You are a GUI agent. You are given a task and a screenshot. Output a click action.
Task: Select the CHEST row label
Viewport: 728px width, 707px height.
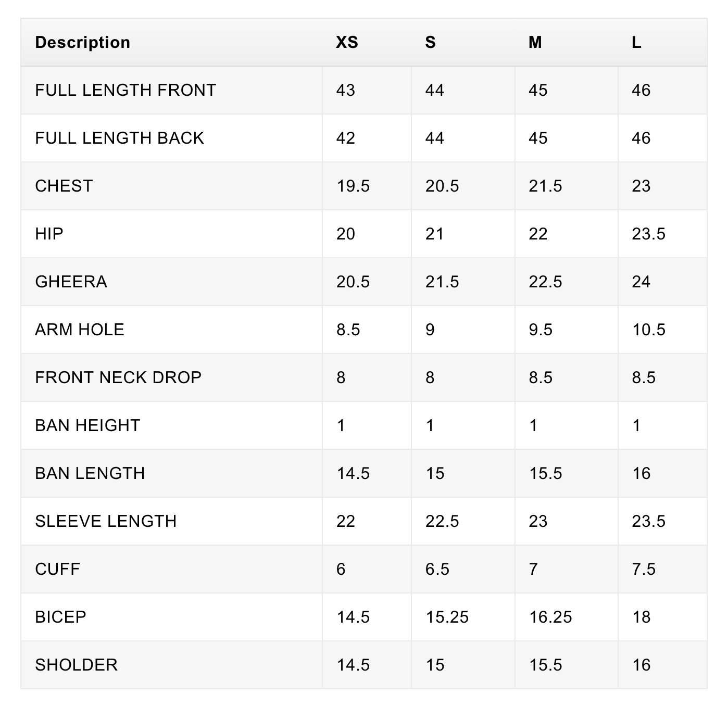pyautogui.click(x=64, y=186)
